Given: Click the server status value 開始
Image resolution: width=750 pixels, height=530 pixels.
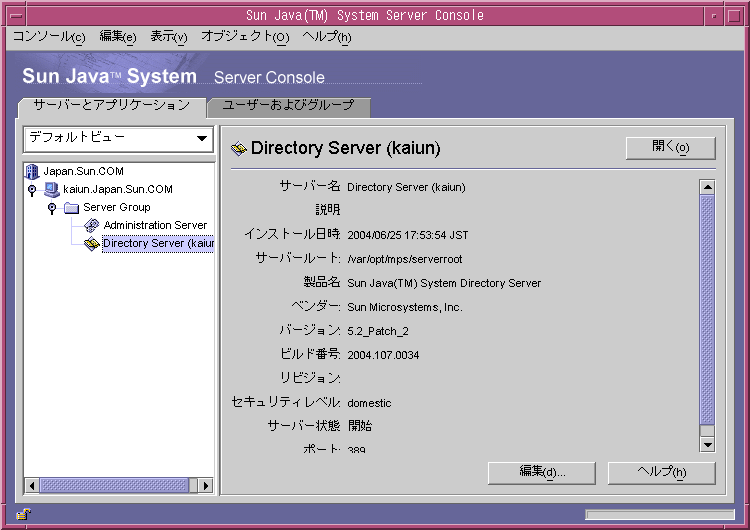Looking at the screenshot, I should [360, 426].
